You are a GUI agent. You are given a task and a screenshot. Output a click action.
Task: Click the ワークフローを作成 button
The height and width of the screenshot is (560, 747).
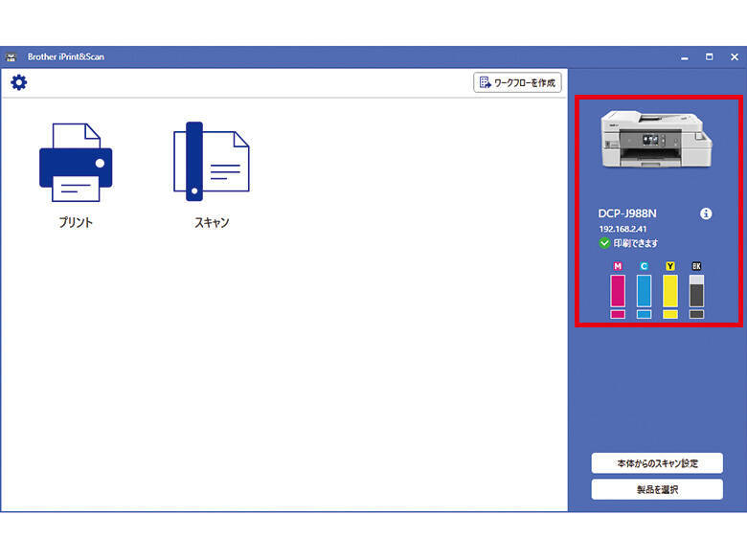(x=517, y=82)
